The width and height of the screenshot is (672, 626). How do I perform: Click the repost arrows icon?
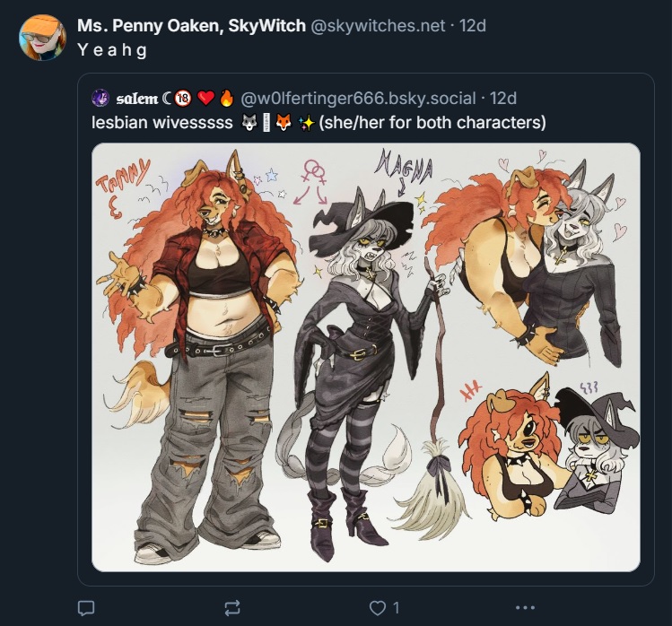(232, 608)
